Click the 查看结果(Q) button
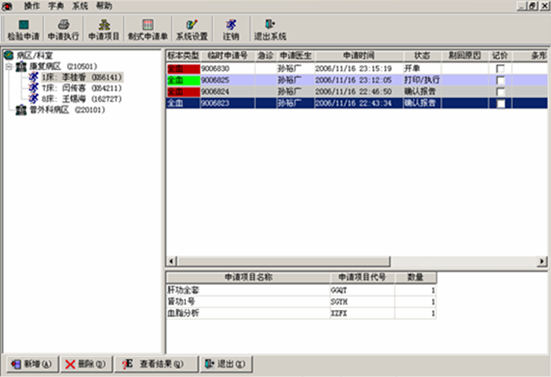 pos(156,364)
